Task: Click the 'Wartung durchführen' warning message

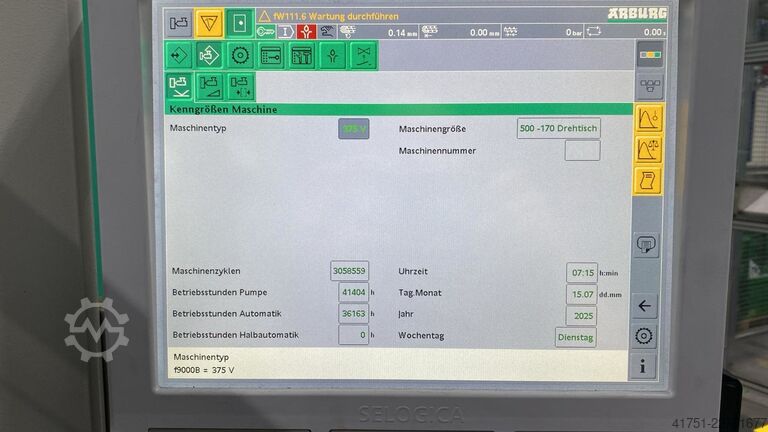Action: point(336,16)
